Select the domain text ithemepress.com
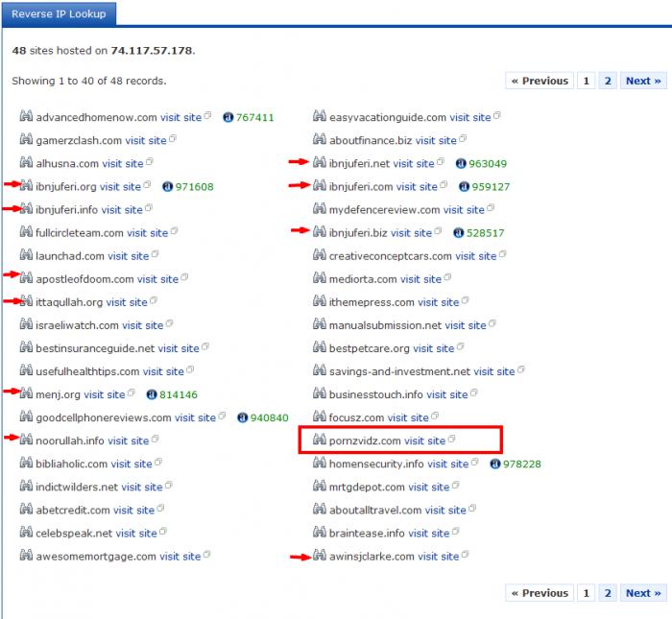Viewport: 672px width, 619px height. point(372,302)
